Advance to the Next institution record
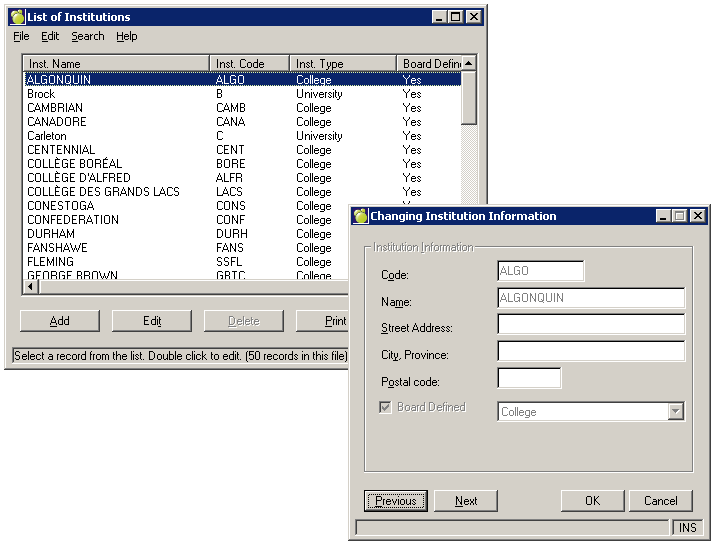 (466, 501)
